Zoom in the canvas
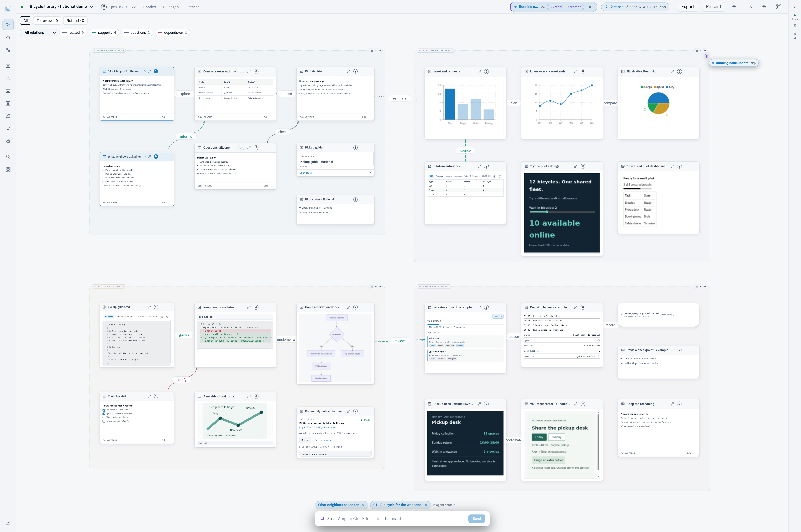This screenshot has width=801, height=532. coord(764,7)
